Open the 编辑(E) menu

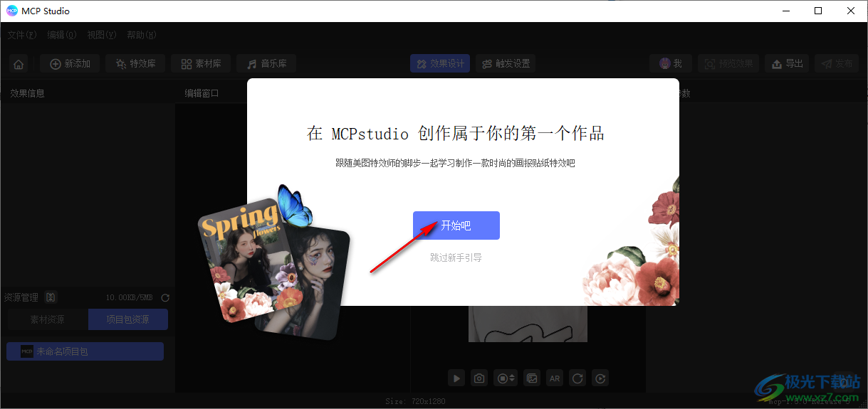[x=62, y=35]
